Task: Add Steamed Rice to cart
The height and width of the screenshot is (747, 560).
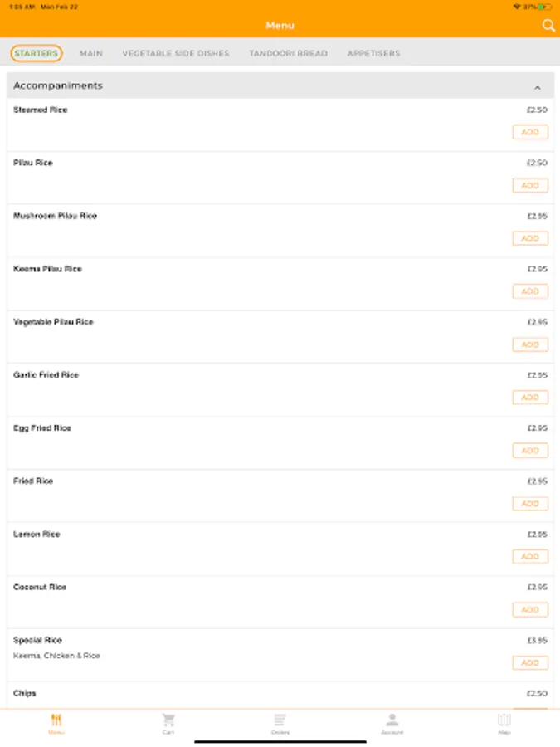Action: pyautogui.click(x=530, y=132)
